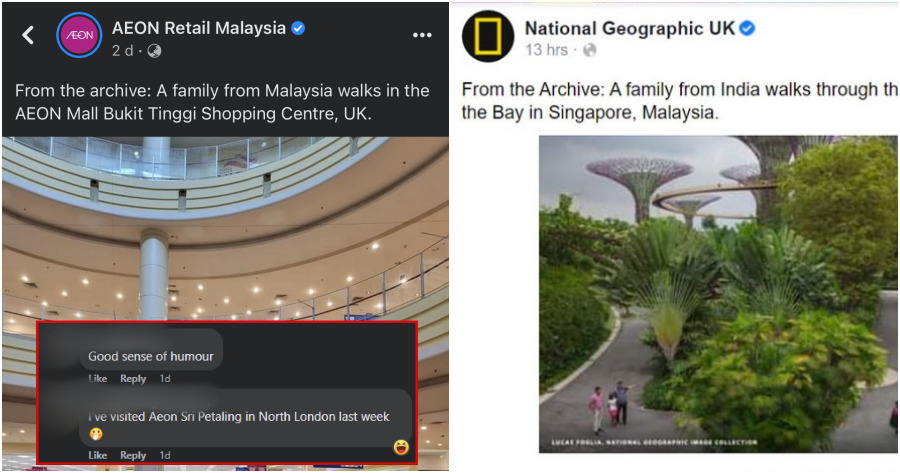The image size is (900, 473).
Task: Click the surprised emoji in the comment
Action: [x=96, y=434]
